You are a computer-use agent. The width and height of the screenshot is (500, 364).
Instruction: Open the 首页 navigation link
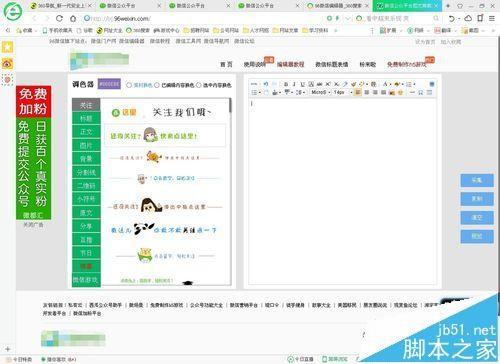(226, 64)
